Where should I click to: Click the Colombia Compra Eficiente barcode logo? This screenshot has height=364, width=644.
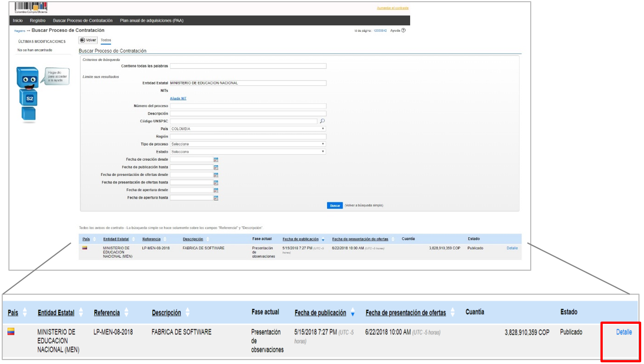tap(31, 7)
